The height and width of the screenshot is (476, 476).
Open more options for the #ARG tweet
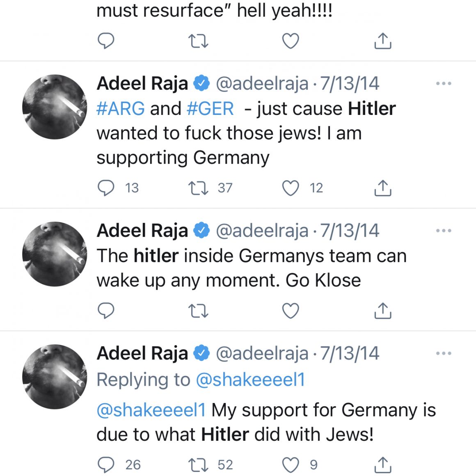443,84
